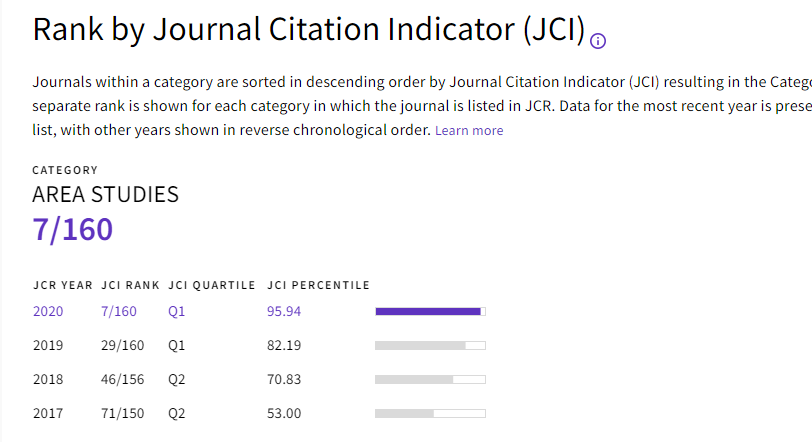Click the purple 2020 percentile bar
The width and height of the screenshot is (812, 442).
coord(430,311)
